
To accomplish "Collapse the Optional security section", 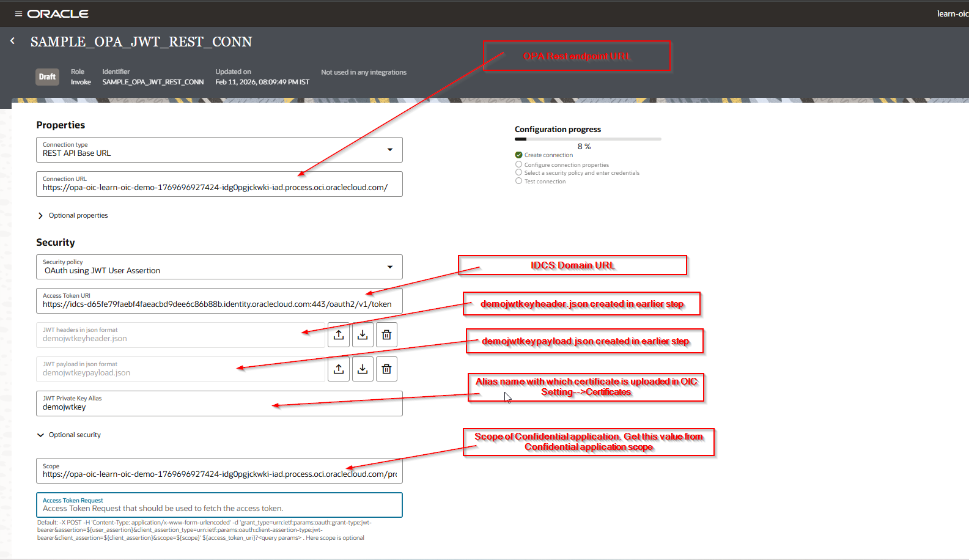I will click(41, 435).
